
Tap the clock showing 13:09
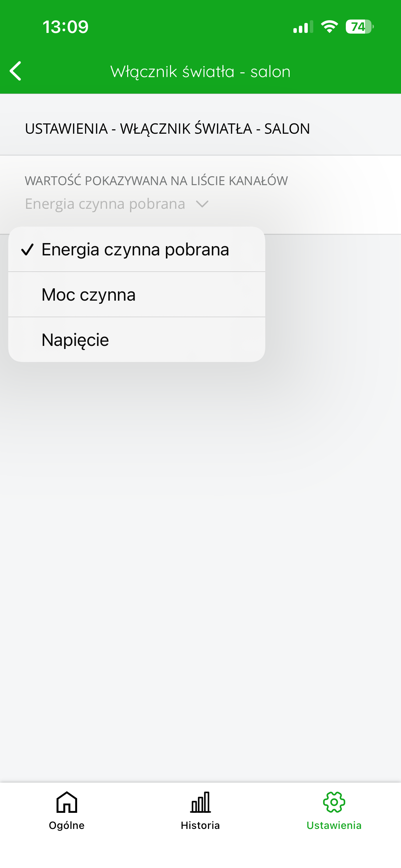coord(65,27)
